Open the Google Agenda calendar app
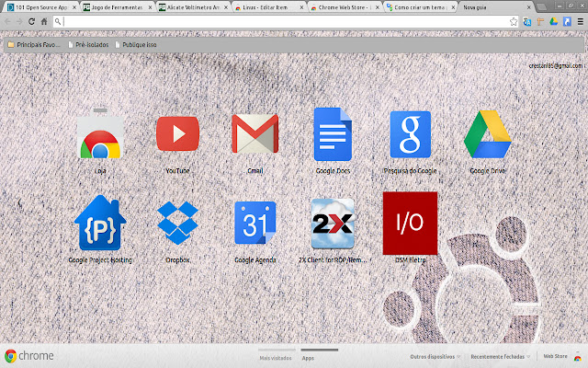588x368 pixels. [x=255, y=223]
